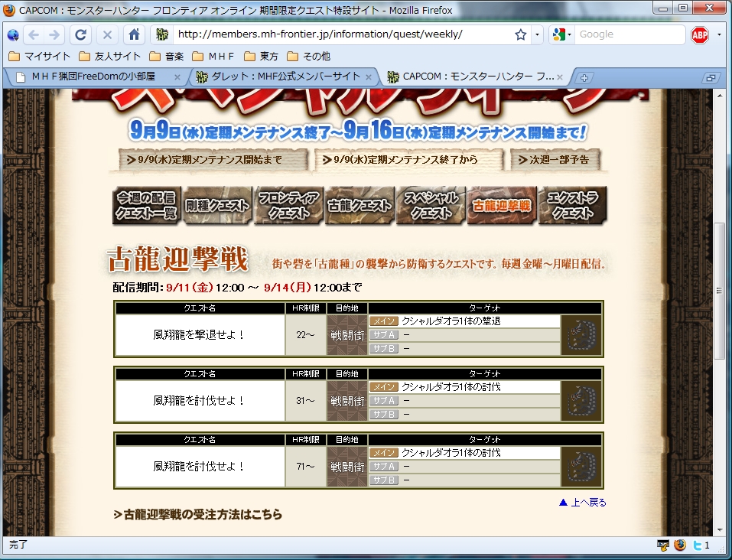
Task: Click the 22～ HR restriction cell
Action: [x=305, y=335]
